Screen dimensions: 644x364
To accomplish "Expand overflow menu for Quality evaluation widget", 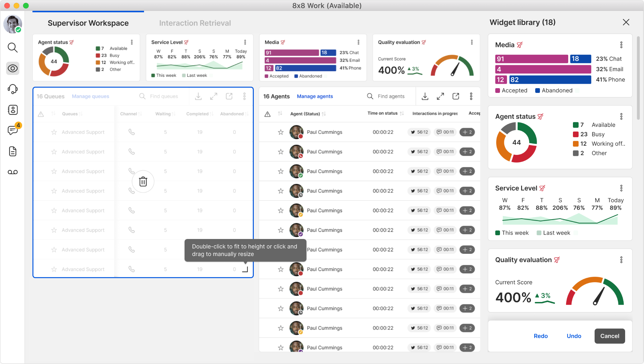I will [x=472, y=42].
